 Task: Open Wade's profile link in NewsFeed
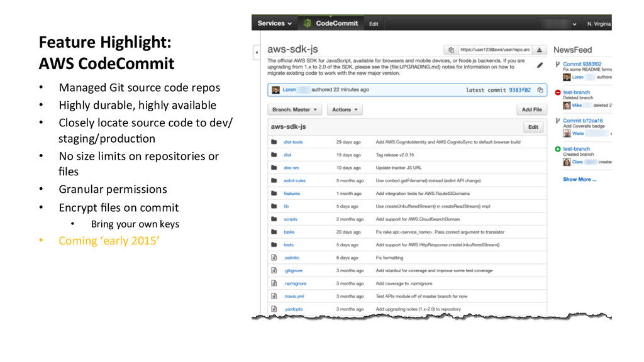578,133
